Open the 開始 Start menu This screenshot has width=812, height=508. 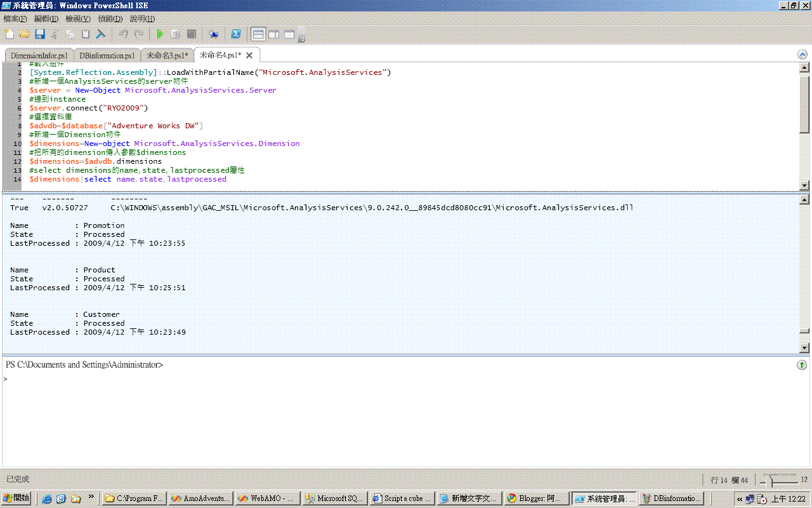point(16,498)
